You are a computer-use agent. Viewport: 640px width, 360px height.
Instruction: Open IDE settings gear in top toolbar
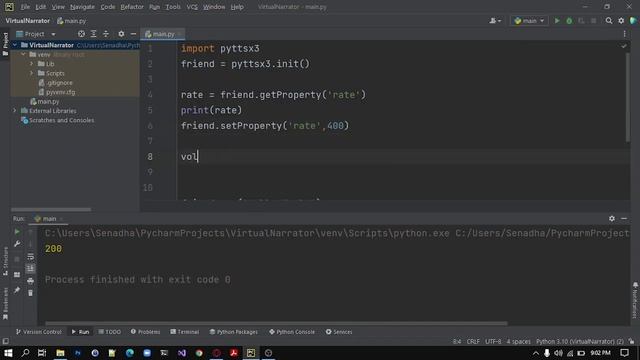pos(621,20)
